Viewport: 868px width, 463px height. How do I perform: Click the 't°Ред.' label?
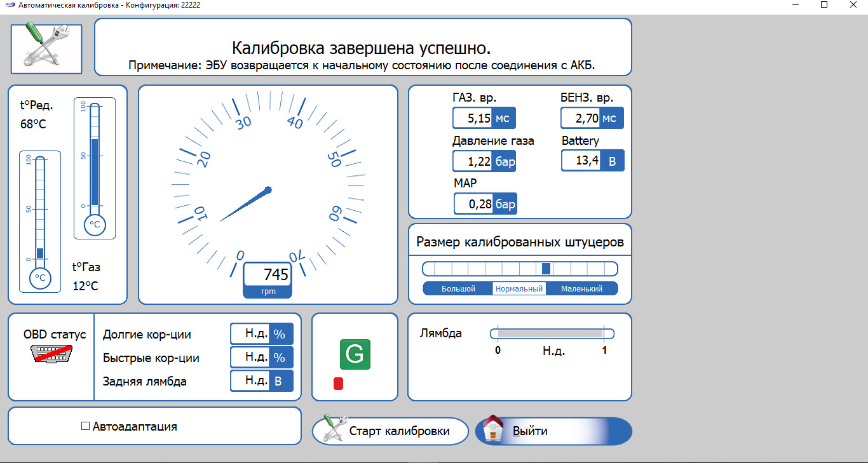(x=36, y=105)
